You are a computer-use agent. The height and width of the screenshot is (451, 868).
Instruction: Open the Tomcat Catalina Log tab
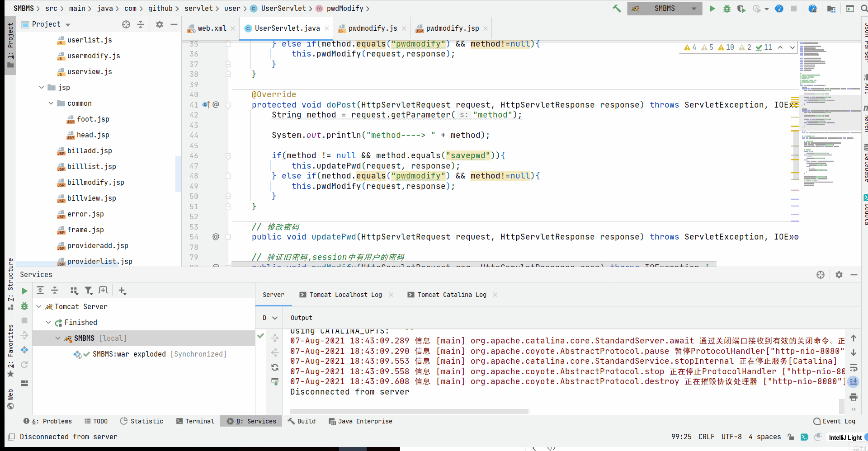click(452, 295)
